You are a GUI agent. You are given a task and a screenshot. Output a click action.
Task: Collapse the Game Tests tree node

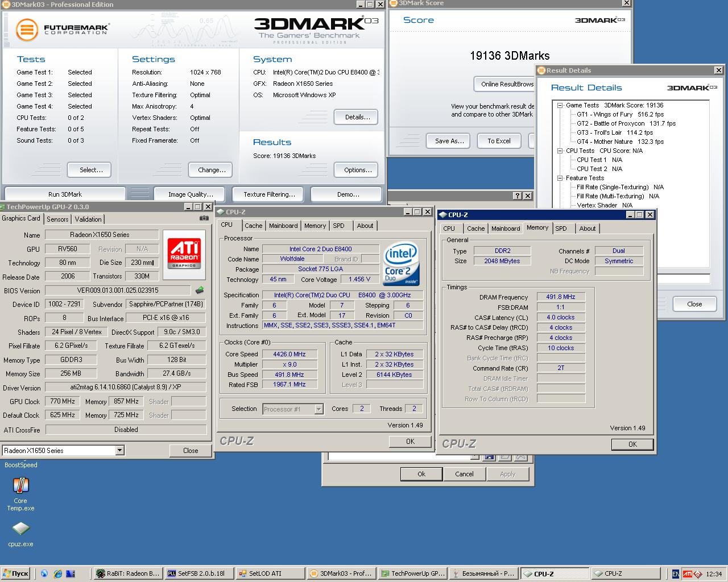pyautogui.click(x=560, y=105)
